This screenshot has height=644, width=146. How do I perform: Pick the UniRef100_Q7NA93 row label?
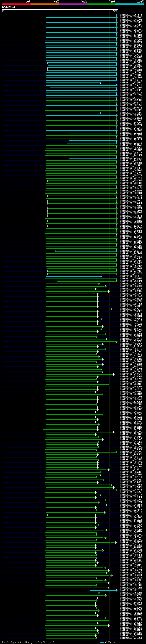click(x=131, y=595)
